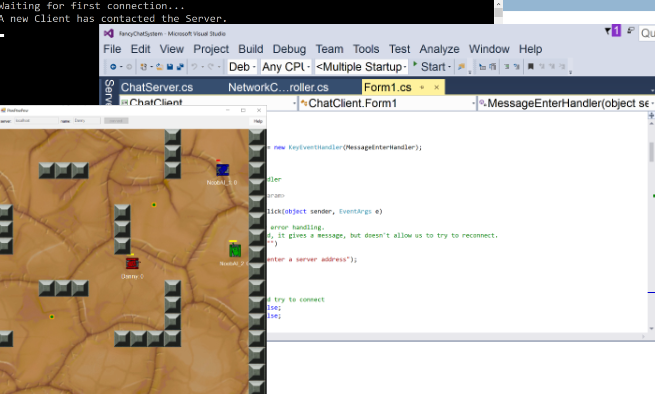
Task: Open the MessageEnterHandler member dropdown
Action: coord(566,103)
